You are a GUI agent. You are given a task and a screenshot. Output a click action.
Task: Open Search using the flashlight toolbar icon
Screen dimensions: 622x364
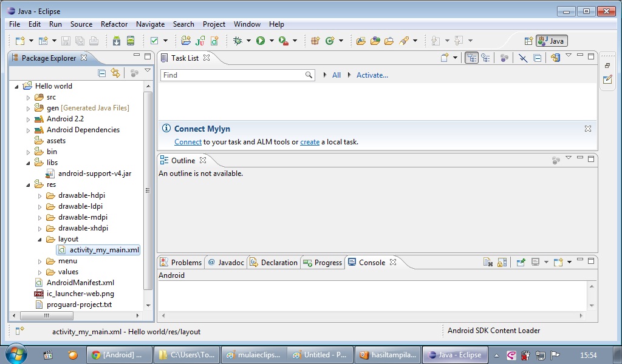403,41
